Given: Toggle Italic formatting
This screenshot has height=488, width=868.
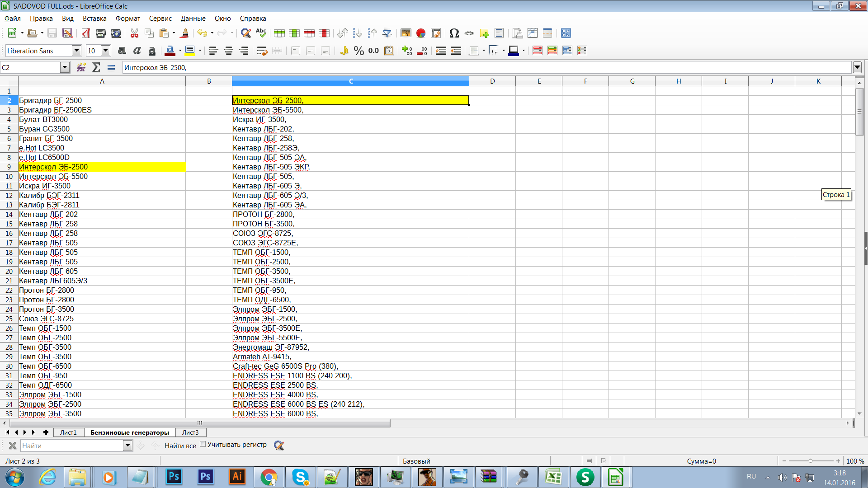Looking at the screenshot, I should (137, 51).
